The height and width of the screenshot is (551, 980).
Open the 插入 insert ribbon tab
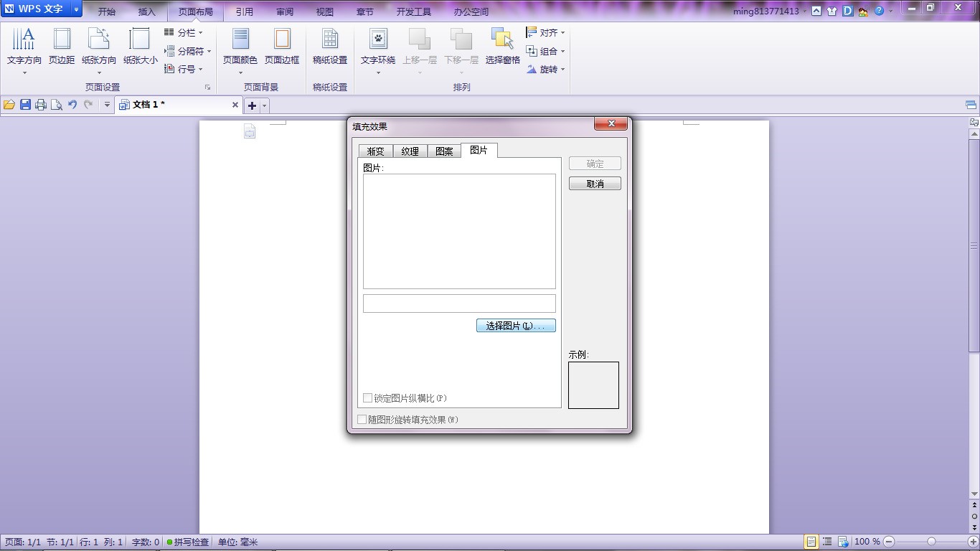(x=147, y=11)
